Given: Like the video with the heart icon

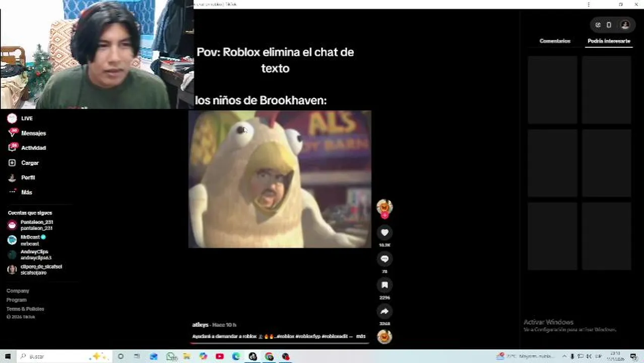Looking at the screenshot, I should click(384, 232).
